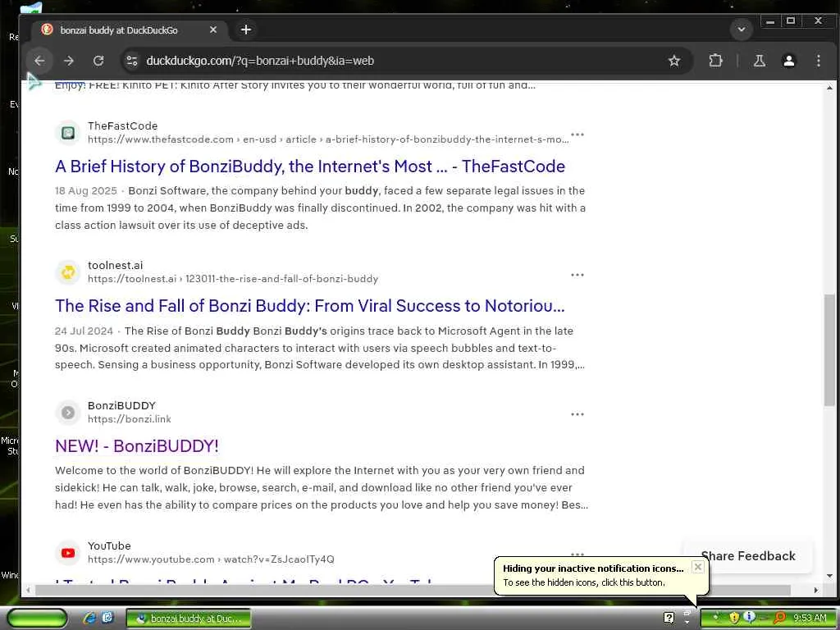Open The Rise and Fall of Bonzi Buddy link
This screenshot has height=630, width=840.
coord(309,306)
